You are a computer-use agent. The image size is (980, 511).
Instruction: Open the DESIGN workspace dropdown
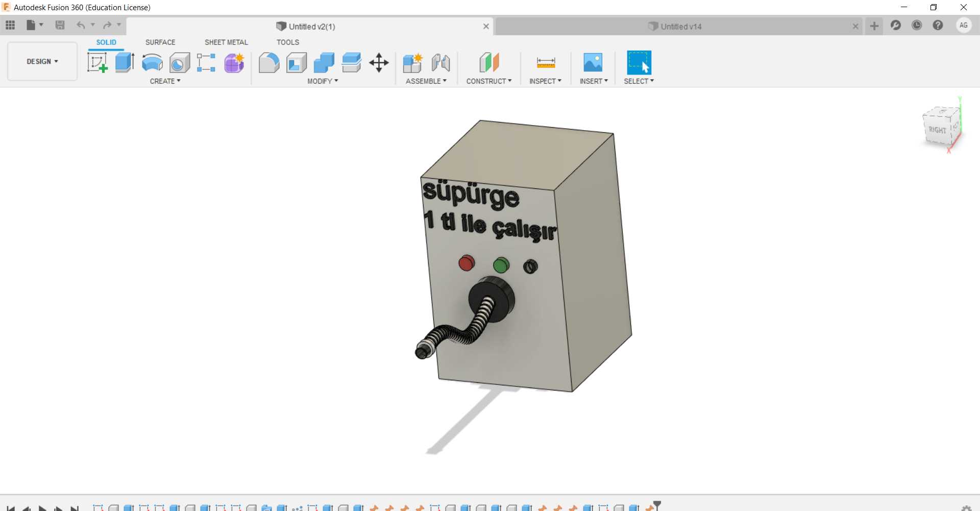(42, 61)
